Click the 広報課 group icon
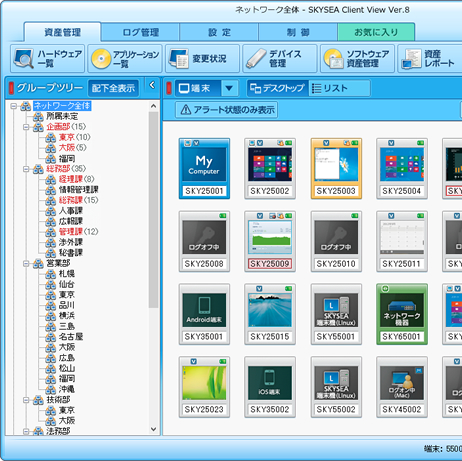Image resolution: width=462 pixels, height=461 pixels. click(x=51, y=221)
